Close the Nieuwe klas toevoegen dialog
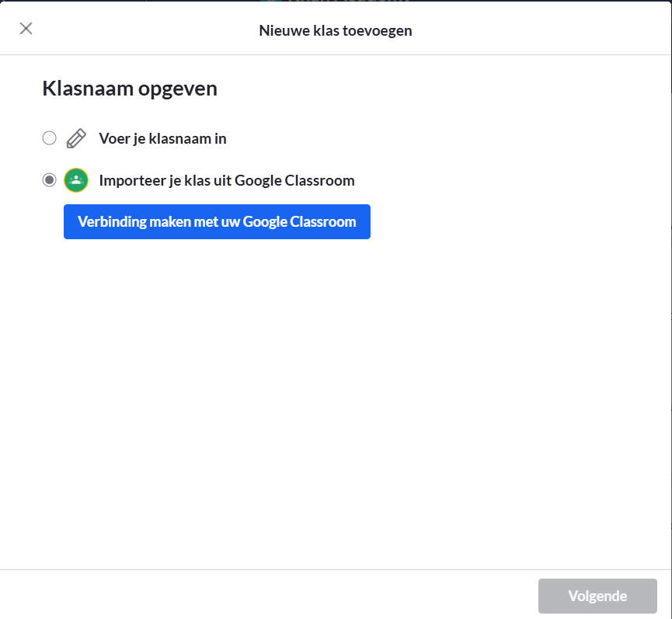 26,29
